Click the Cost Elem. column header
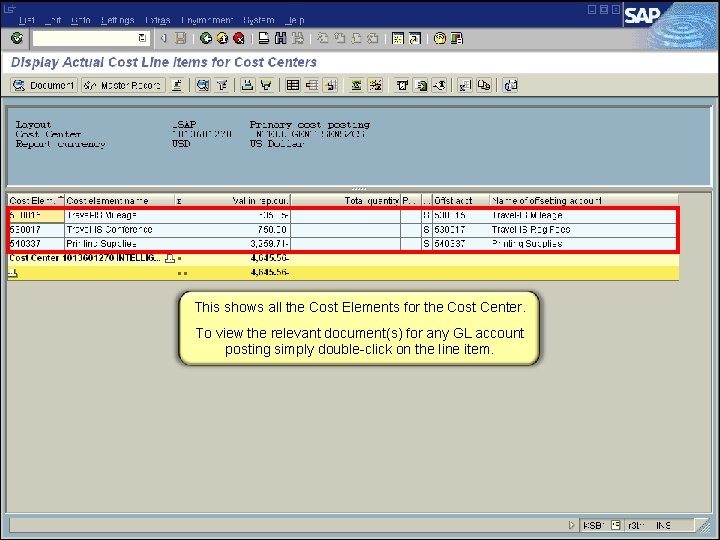 pos(36,201)
